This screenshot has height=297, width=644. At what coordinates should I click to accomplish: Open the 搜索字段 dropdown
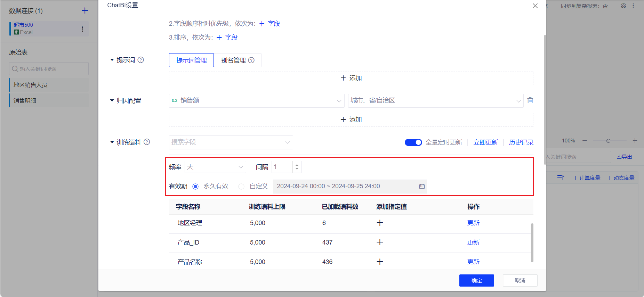(x=231, y=142)
